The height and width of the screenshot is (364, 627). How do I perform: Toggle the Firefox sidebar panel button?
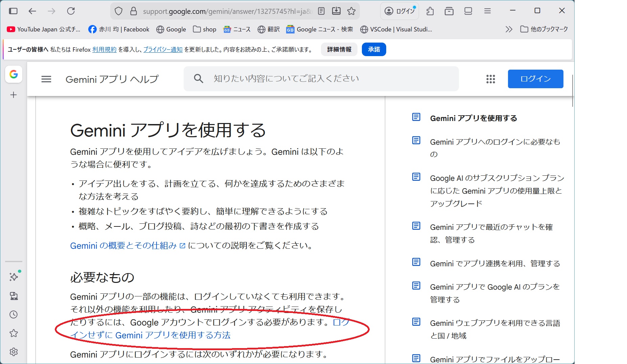coord(13,11)
